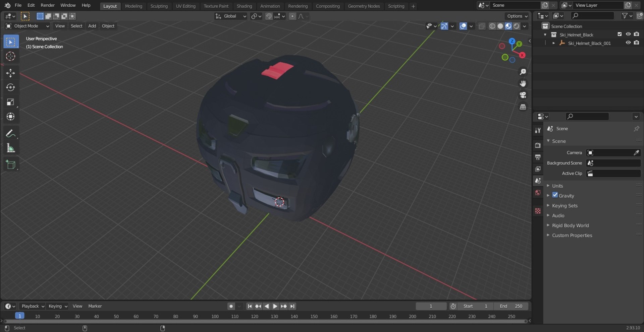Screen dimensions: 644x332
Task: Open the Render menu
Action: coord(48,5)
